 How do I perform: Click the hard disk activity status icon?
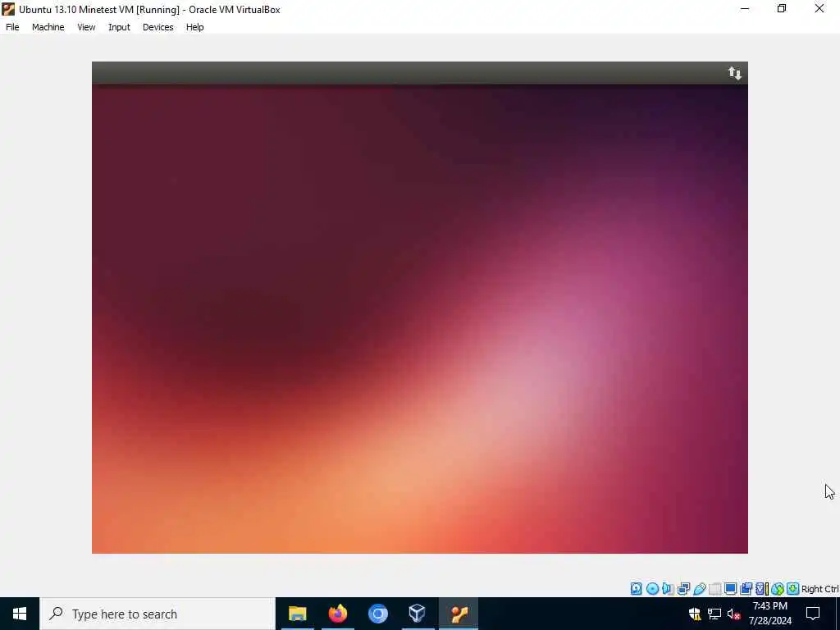[x=636, y=589]
